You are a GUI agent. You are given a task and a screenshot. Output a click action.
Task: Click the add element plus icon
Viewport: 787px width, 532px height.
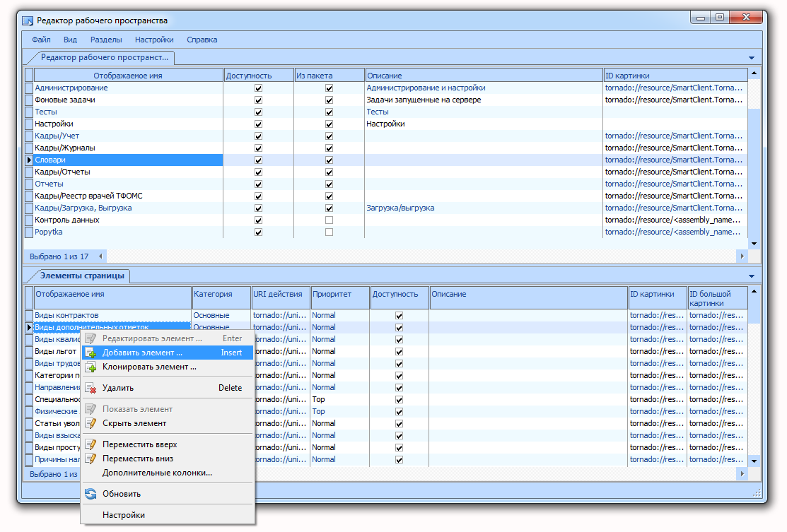click(x=91, y=353)
